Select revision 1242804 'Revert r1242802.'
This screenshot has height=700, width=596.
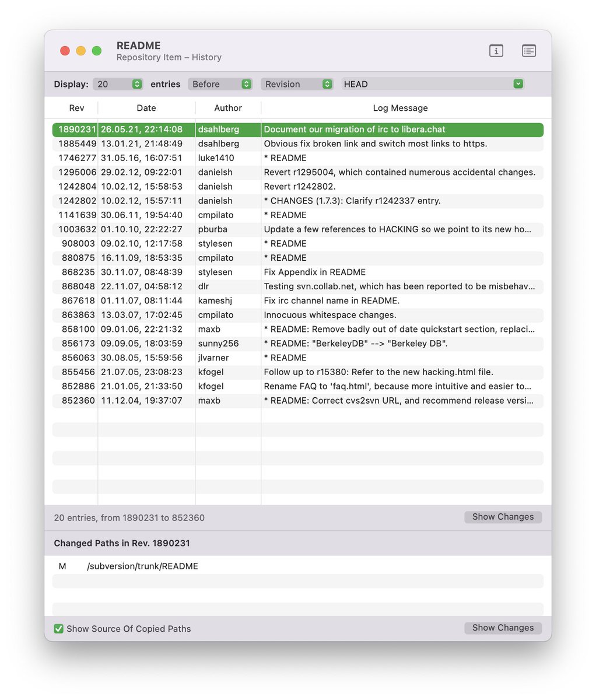tap(297, 187)
